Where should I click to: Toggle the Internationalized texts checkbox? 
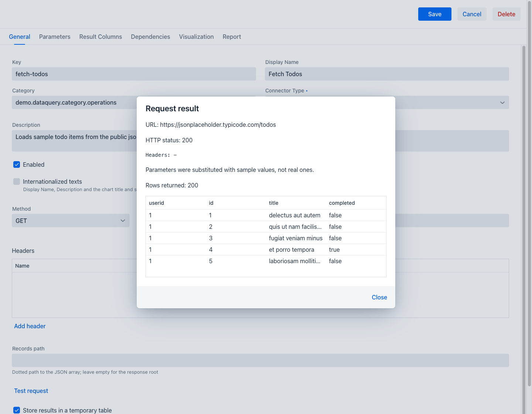(17, 181)
